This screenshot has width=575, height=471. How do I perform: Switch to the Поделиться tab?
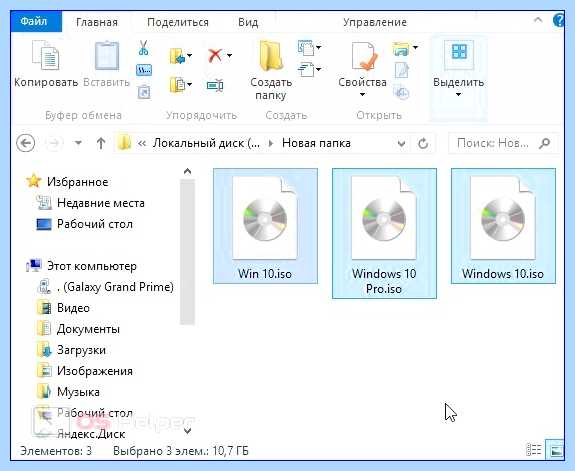(178, 22)
